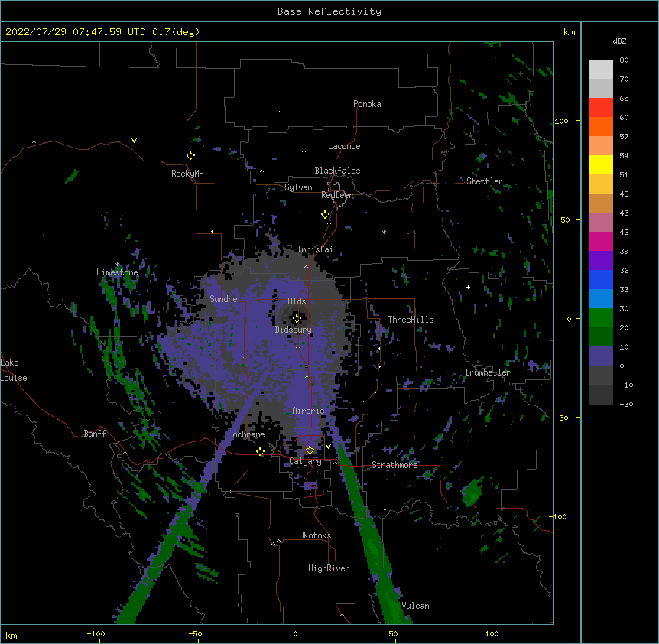Image resolution: width=659 pixels, height=644 pixels.
Task: Click the 100 tick on the vertical km axis
Action: [561, 121]
